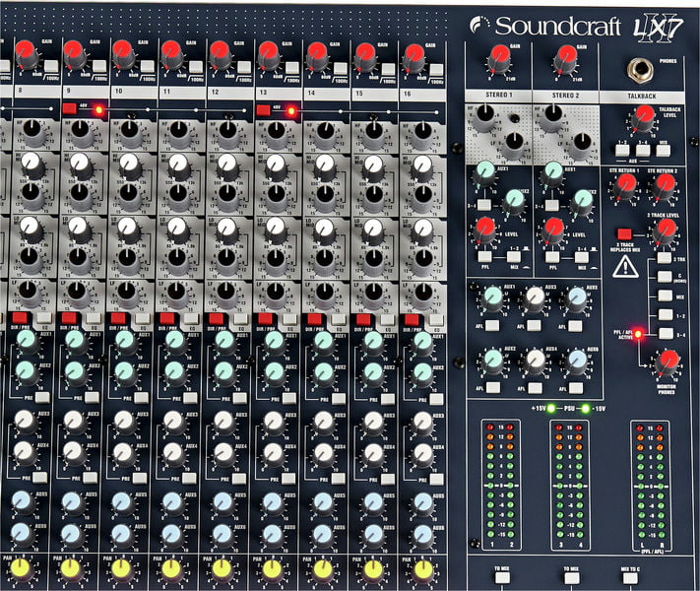This screenshot has width=700, height=591.
Task: Turn the channel 8 red GAIN knob
Action: pyautogui.click(x=26, y=53)
